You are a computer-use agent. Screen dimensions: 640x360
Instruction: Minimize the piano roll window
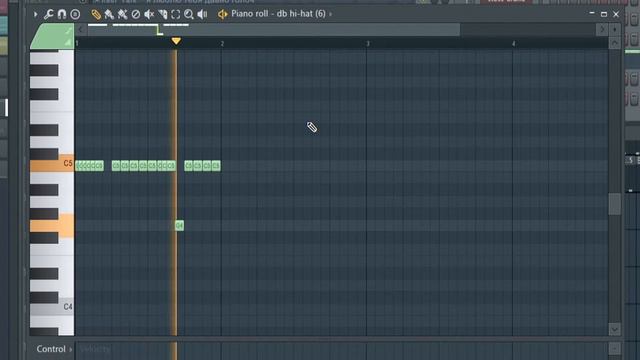point(592,14)
